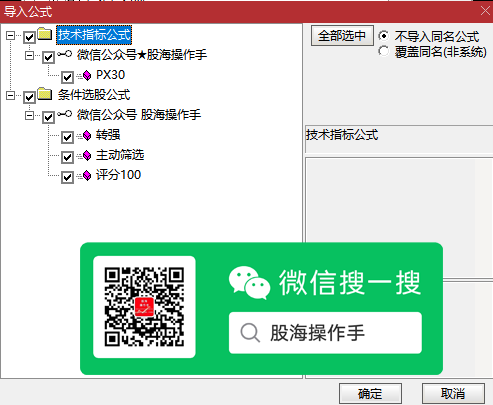Image resolution: width=493 pixels, height=405 pixels.
Task: Confirm import with 确定 button
Action: (370, 394)
